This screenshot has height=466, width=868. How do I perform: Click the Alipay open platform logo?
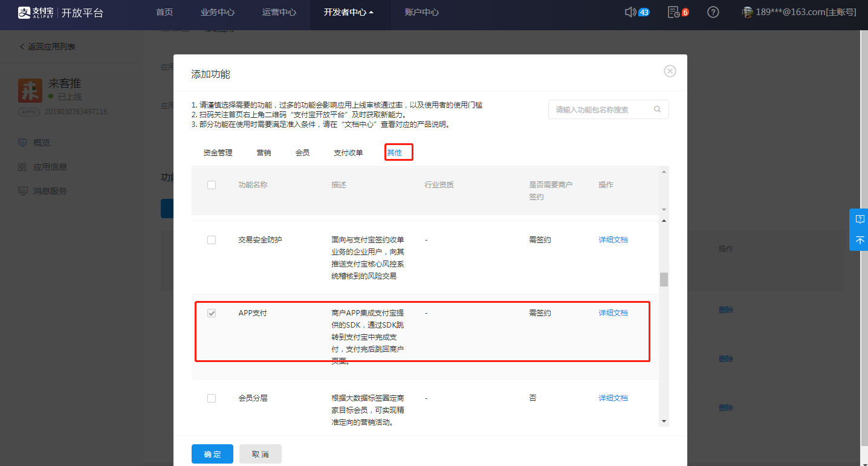(60, 12)
